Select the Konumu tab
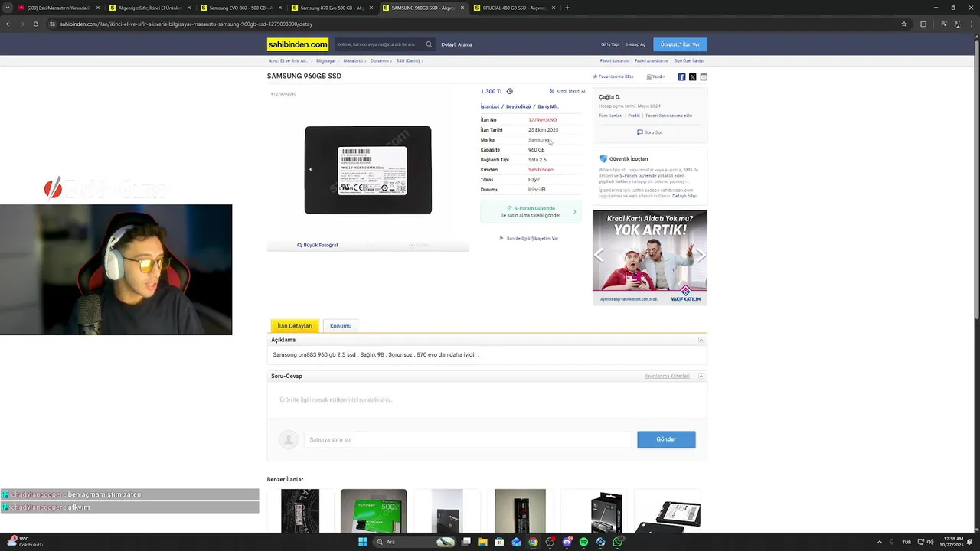980x551 pixels. pos(341,326)
